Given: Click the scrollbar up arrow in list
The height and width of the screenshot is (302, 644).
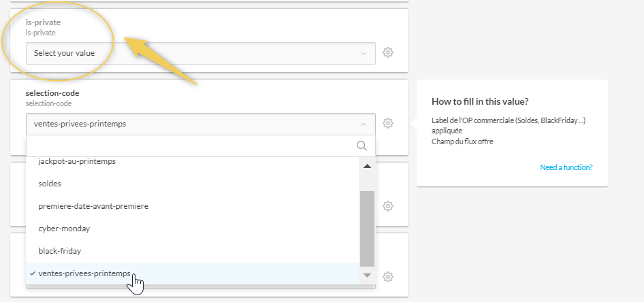Looking at the screenshot, I should pyautogui.click(x=367, y=166).
